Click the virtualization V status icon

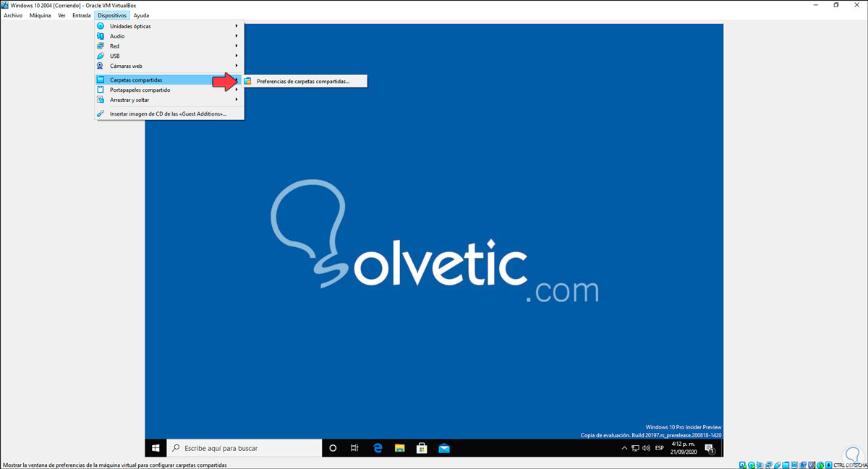(x=811, y=464)
